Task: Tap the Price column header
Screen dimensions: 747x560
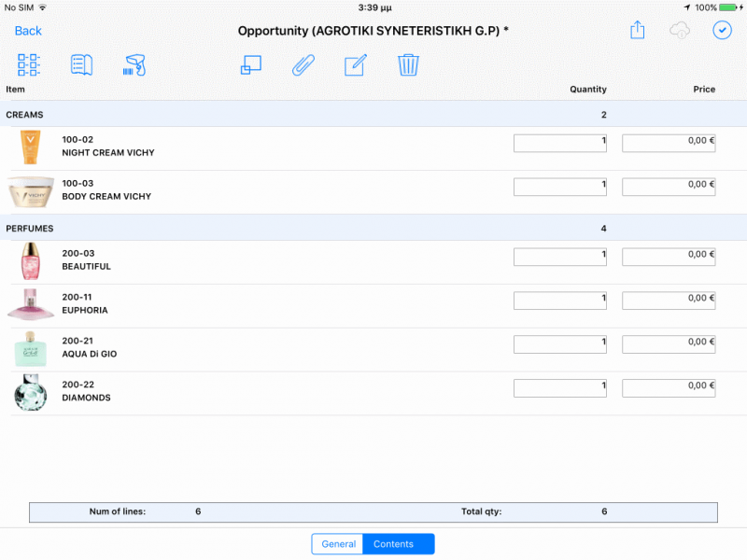Action: (x=704, y=89)
